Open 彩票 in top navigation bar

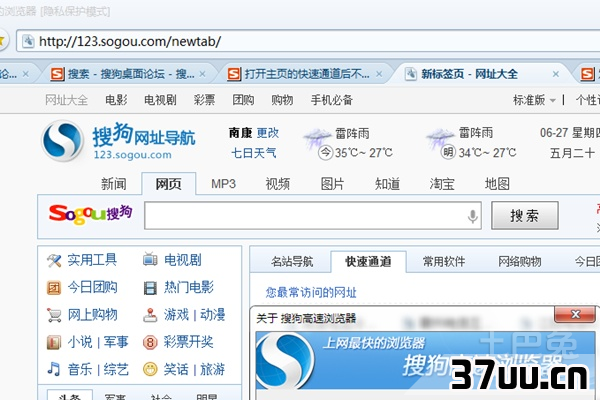point(204,100)
